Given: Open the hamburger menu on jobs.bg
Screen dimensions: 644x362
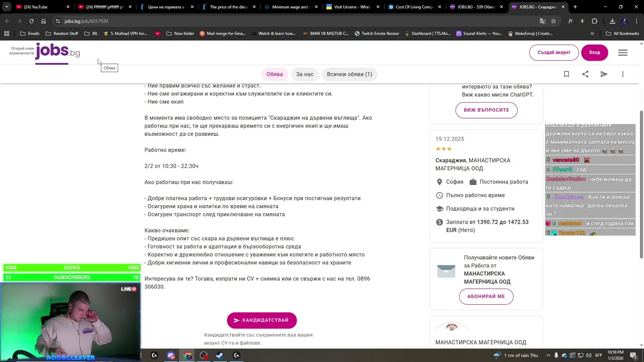Looking at the screenshot, I should point(623,52).
